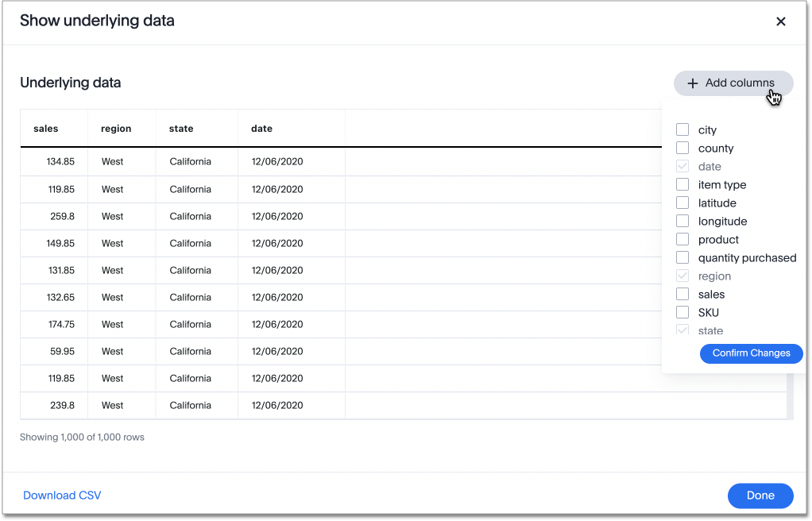Check the latitude column checkbox
812x521 pixels.
coord(682,203)
